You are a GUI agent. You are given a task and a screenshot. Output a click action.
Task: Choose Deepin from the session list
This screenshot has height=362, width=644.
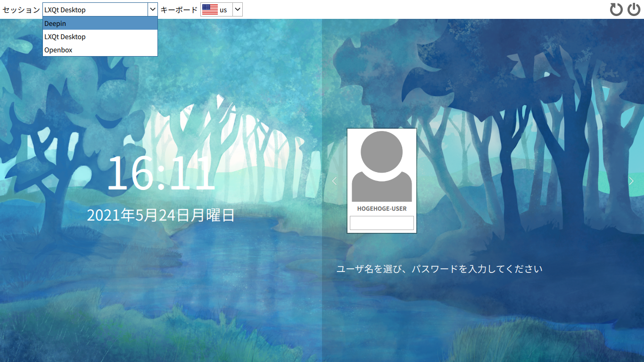click(100, 24)
